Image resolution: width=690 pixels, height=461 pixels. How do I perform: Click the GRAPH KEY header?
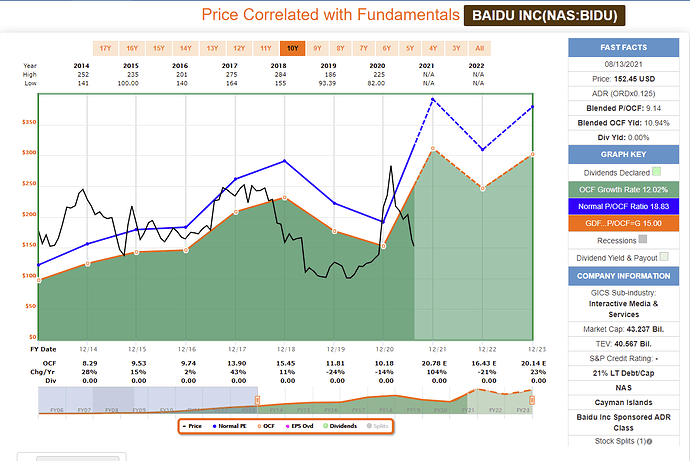(624, 154)
